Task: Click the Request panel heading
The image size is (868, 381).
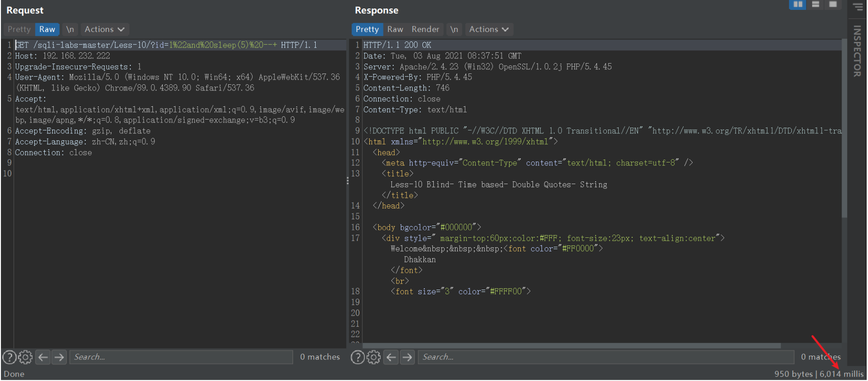Action: 25,10
